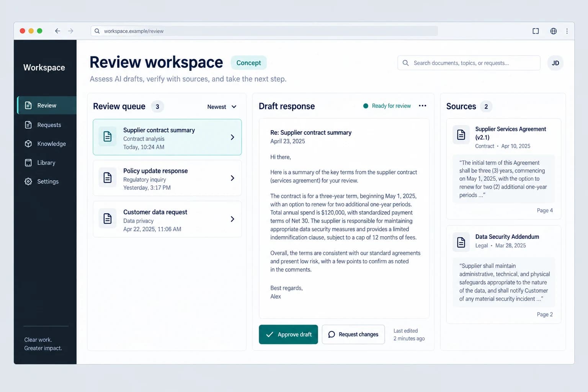This screenshot has width=588, height=392.
Task: Click the globe icon in browser toolbar
Action: tap(554, 31)
